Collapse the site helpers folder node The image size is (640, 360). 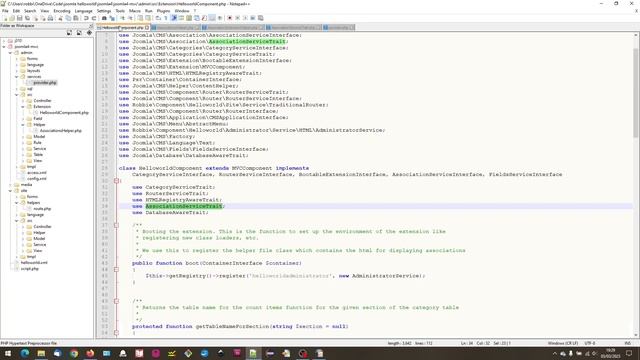(x=17, y=202)
